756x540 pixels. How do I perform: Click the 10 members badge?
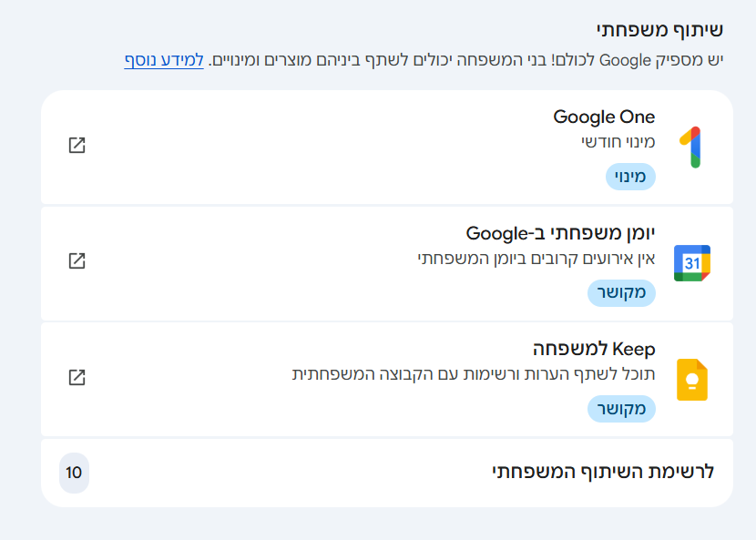tap(75, 474)
